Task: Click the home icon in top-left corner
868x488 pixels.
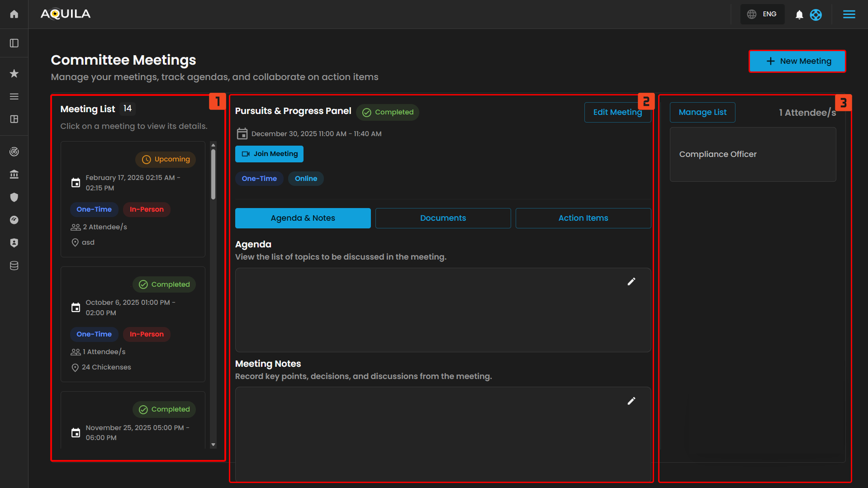Action: coord(14,14)
